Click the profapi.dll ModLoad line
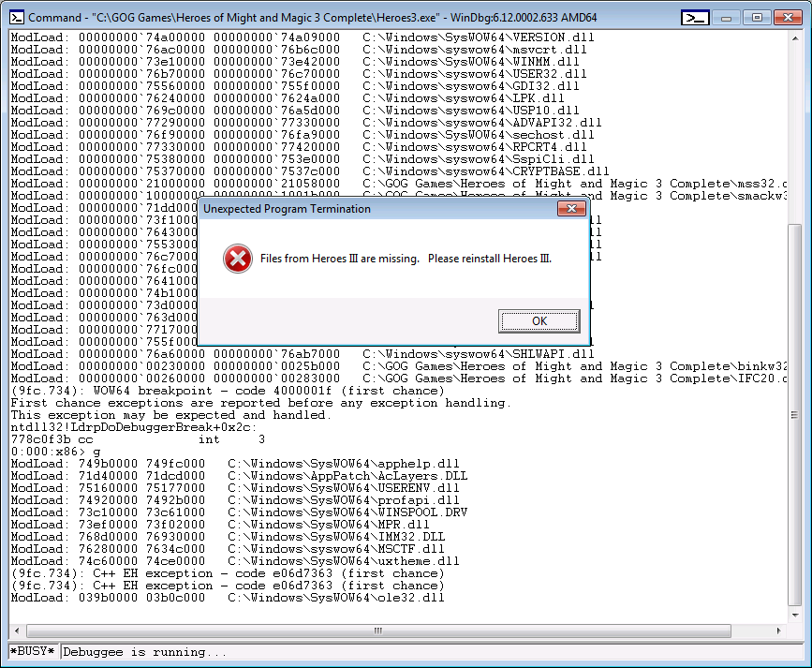 pos(235,500)
